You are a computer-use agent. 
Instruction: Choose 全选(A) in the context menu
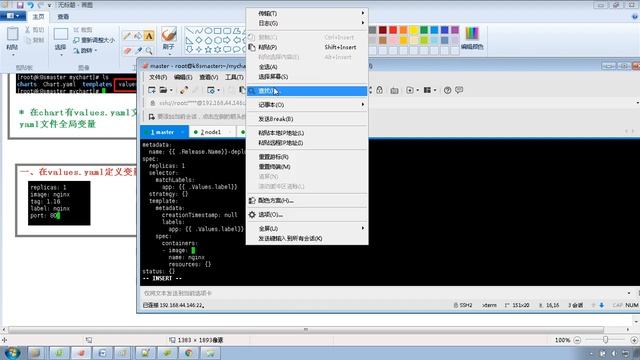coord(307,67)
